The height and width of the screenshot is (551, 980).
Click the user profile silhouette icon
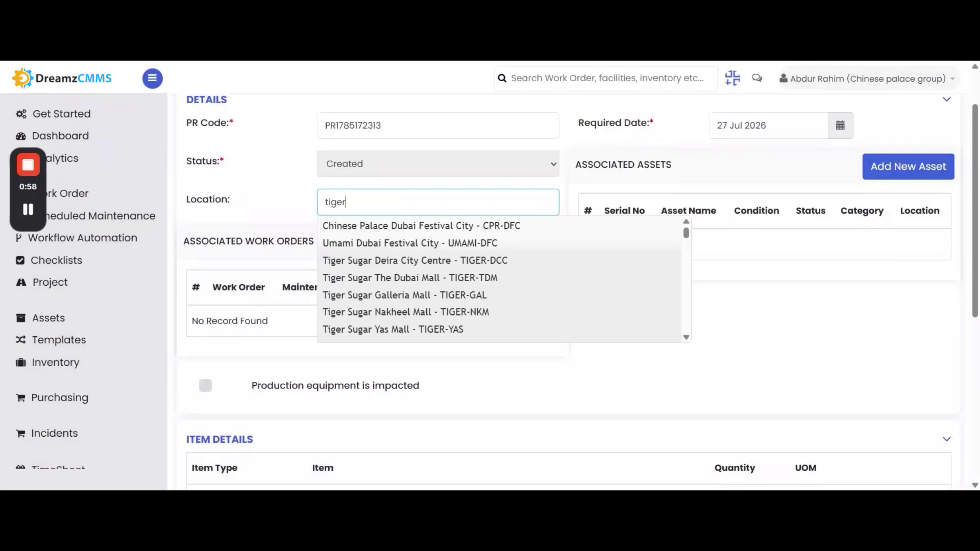(x=783, y=78)
